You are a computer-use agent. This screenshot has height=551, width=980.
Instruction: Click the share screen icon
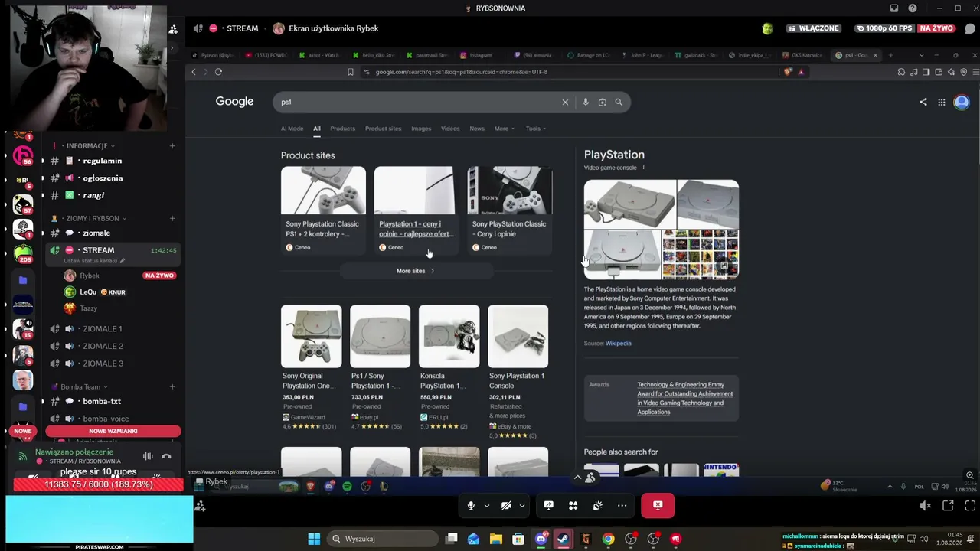pyautogui.click(x=548, y=505)
